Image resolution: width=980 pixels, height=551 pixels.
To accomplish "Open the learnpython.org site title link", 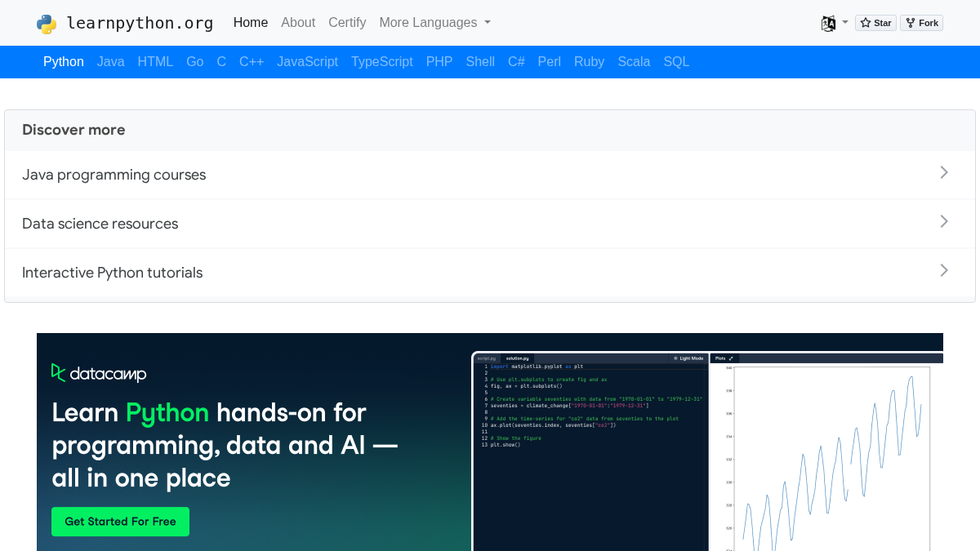I will click(140, 23).
